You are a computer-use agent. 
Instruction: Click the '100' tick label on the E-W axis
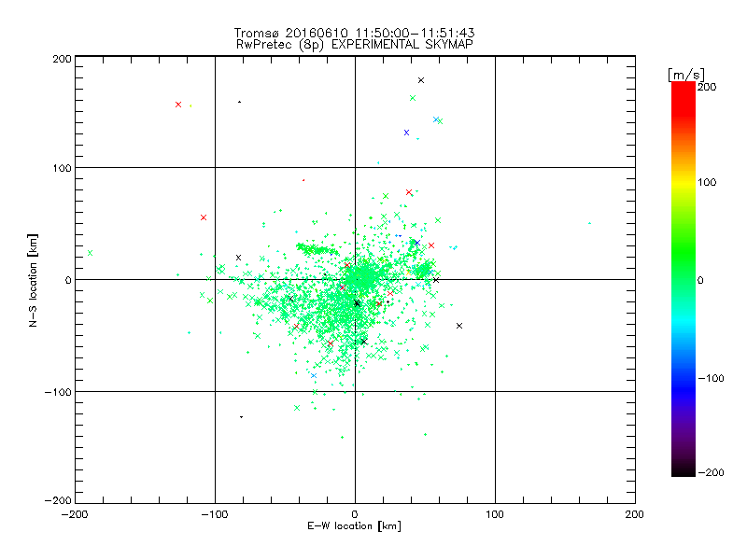pos(495,514)
